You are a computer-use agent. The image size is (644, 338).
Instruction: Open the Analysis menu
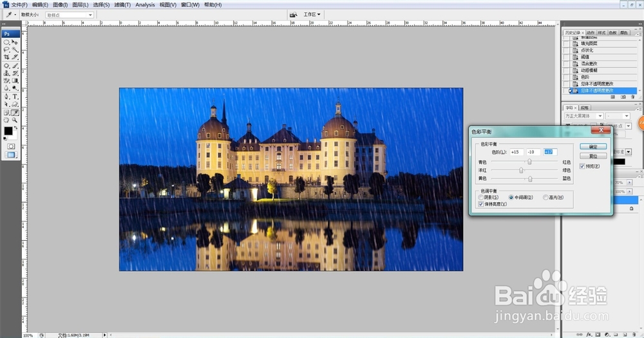[x=145, y=5]
